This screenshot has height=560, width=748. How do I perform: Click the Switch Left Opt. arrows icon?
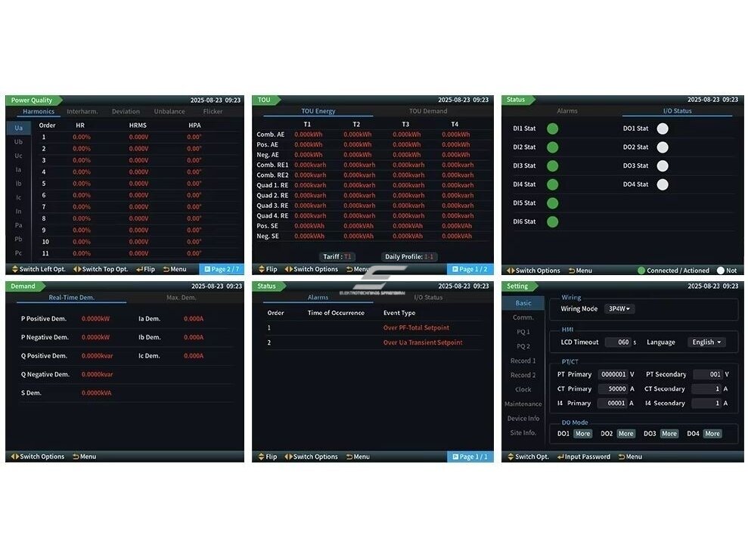15,269
